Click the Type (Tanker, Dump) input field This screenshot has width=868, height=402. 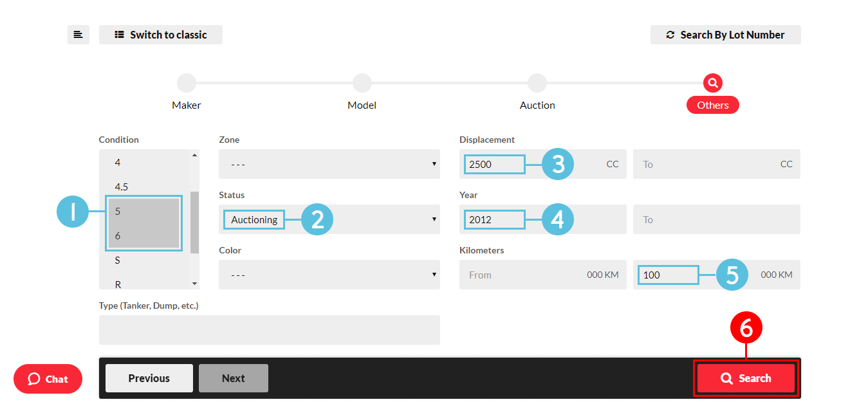click(269, 330)
